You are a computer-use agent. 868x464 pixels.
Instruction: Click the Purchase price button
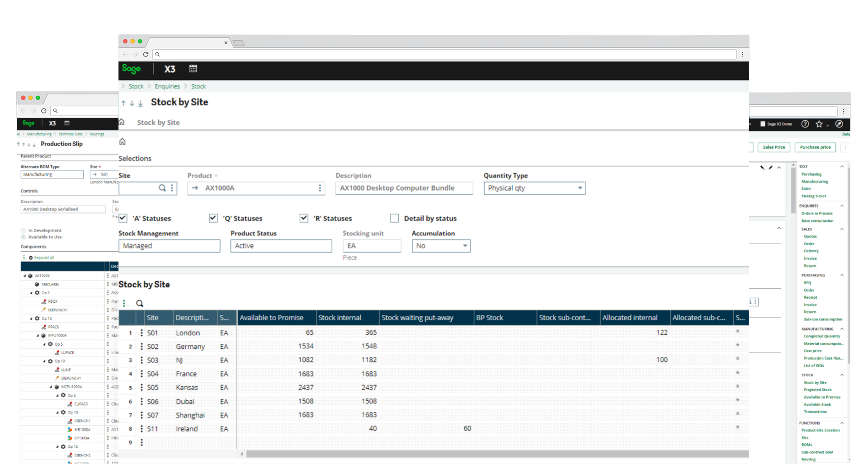815,147
